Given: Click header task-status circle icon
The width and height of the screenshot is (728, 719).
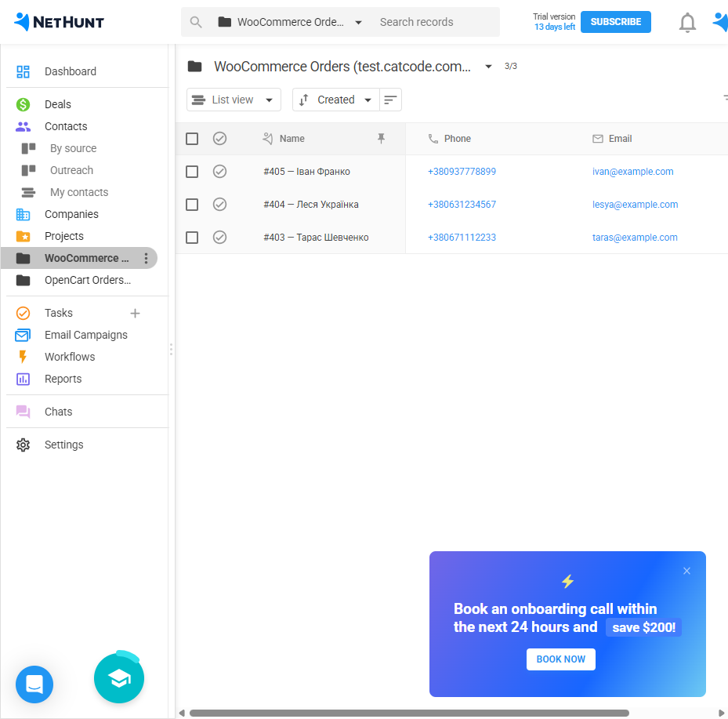Looking at the screenshot, I should (219, 139).
